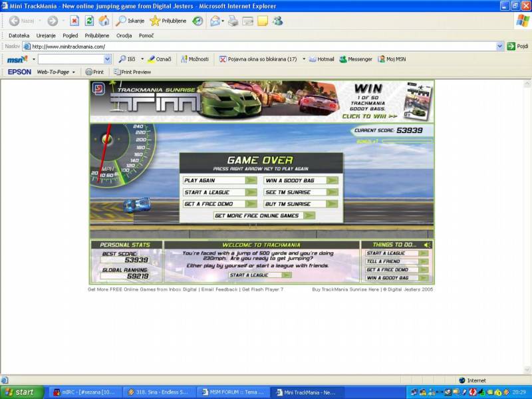
Task: Click Start A League in Game Over panel
Action: (220, 192)
